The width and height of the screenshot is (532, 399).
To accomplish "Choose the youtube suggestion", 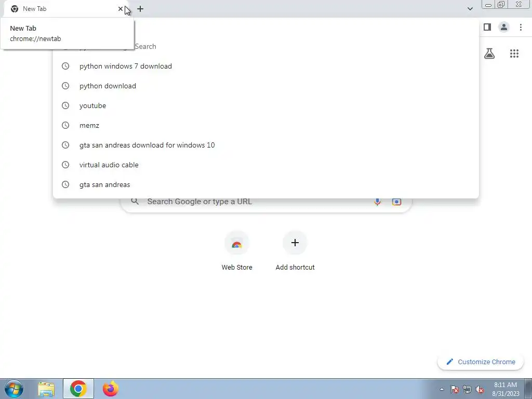I will click(265, 105).
